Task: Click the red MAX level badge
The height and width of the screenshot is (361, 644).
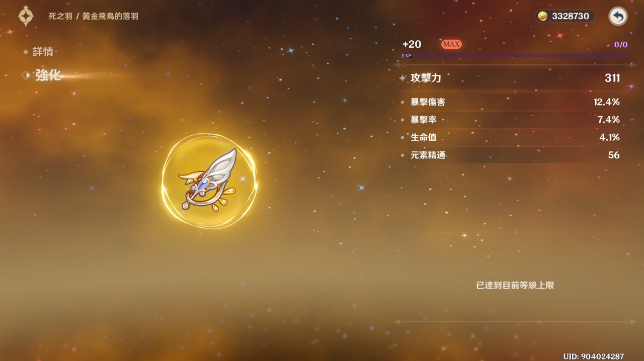Action: [451, 44]
